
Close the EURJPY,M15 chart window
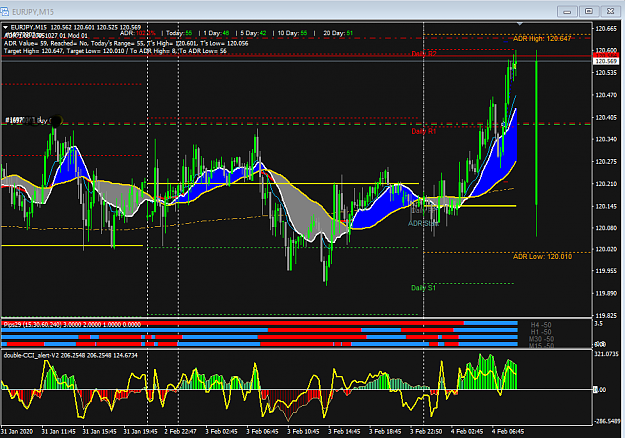[x=610, y=12]
